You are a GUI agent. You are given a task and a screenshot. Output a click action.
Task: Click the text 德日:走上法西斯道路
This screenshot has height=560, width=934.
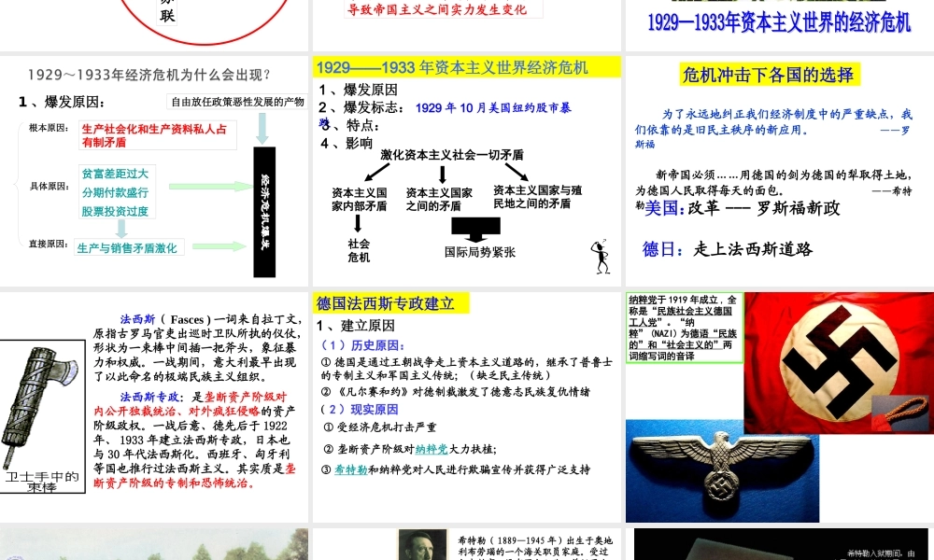click(728, 249)
